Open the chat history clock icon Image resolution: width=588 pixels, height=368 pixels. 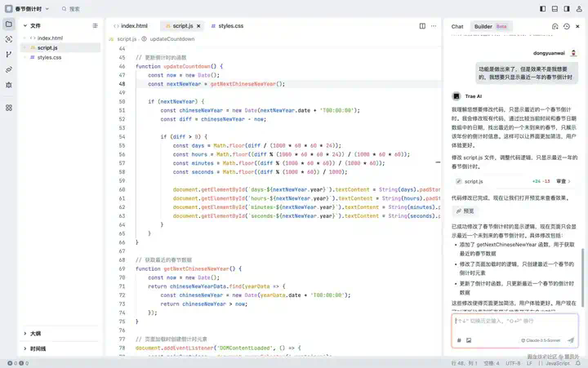tap(567, 26)
